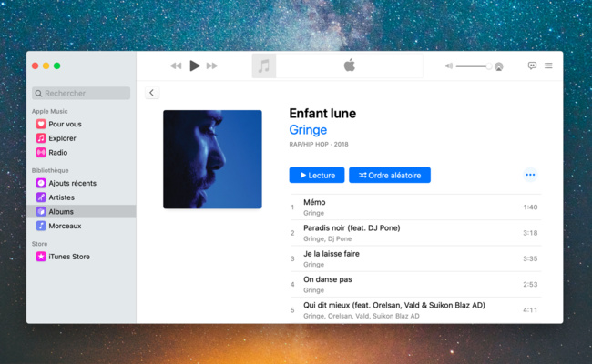This screenshot has height=364, width=592.
Task: Click the music note artwork placeholder
Action: coord(264,66)
